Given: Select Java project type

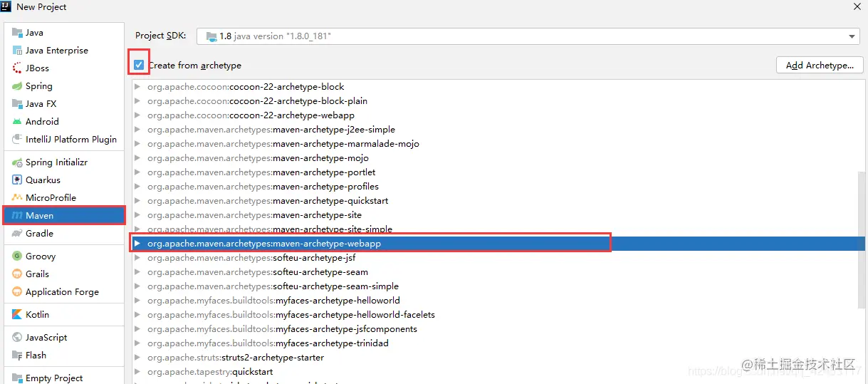Looking at the screenshot, I should point(64,33).
